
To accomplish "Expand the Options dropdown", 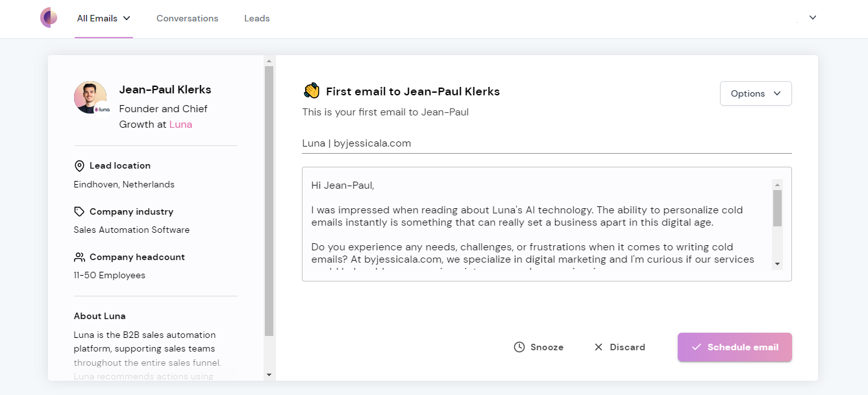I will [x=756, y=93].
